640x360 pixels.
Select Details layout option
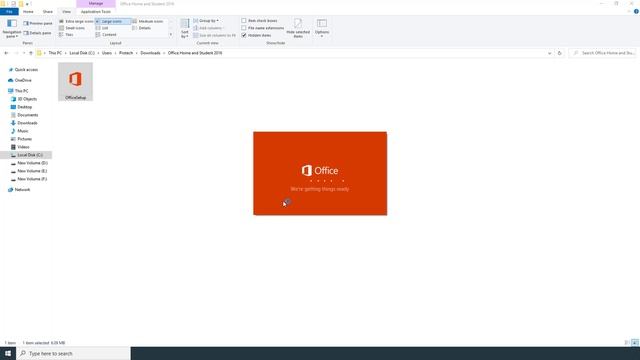coord(142,28)
